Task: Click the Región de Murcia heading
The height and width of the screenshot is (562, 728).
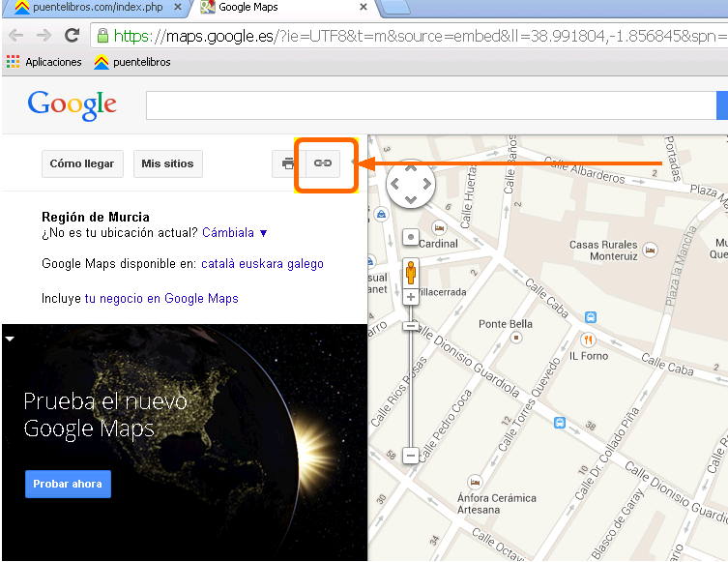Action: [96, 217]
